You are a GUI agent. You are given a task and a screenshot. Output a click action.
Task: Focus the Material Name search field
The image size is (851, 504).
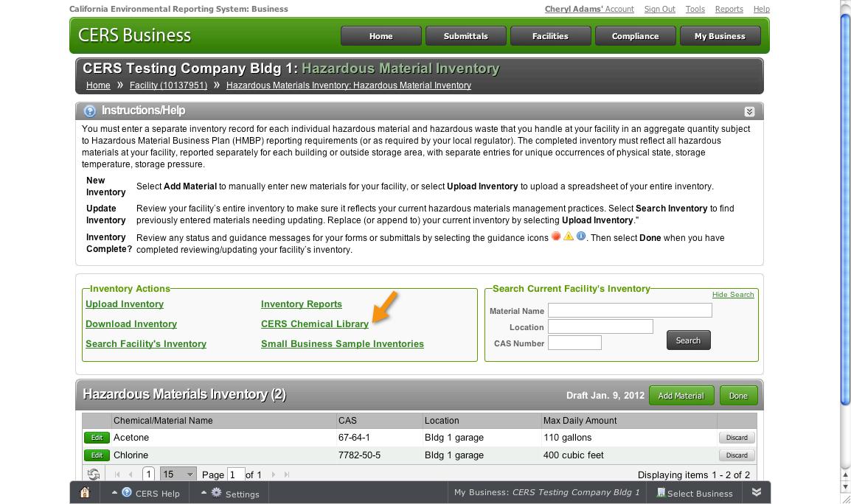[x=630, y=310]
